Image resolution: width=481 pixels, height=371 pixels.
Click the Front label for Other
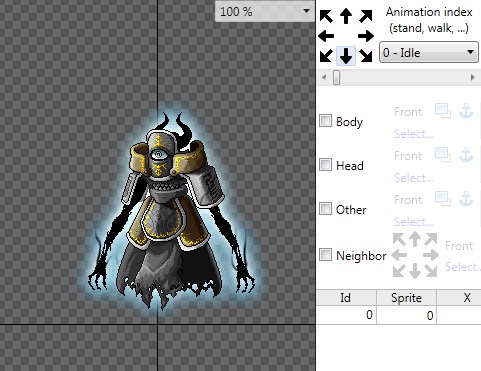pyautogui.click(x=408, y=200)
